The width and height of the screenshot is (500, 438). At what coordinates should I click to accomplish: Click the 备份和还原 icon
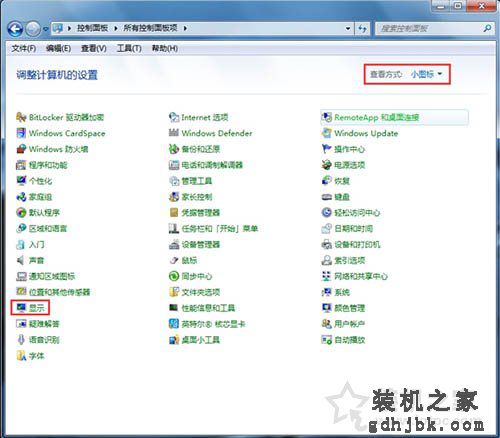(x=174, y=149)
